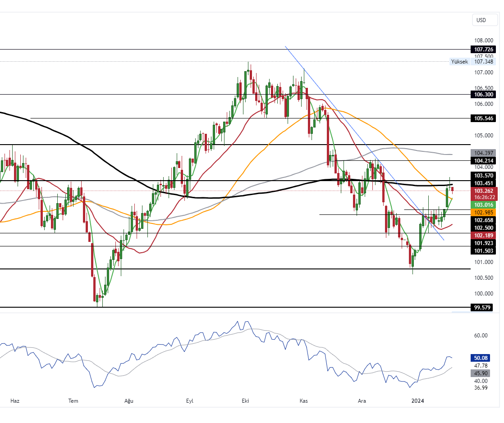Click the 101.503 support level label
504x423 pixels.
pos(483,250)
